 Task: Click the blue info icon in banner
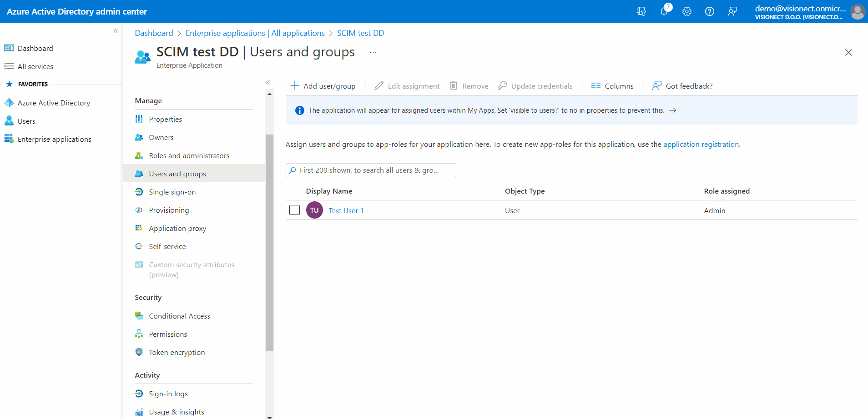pyautogui.click(x=299, y=110)
